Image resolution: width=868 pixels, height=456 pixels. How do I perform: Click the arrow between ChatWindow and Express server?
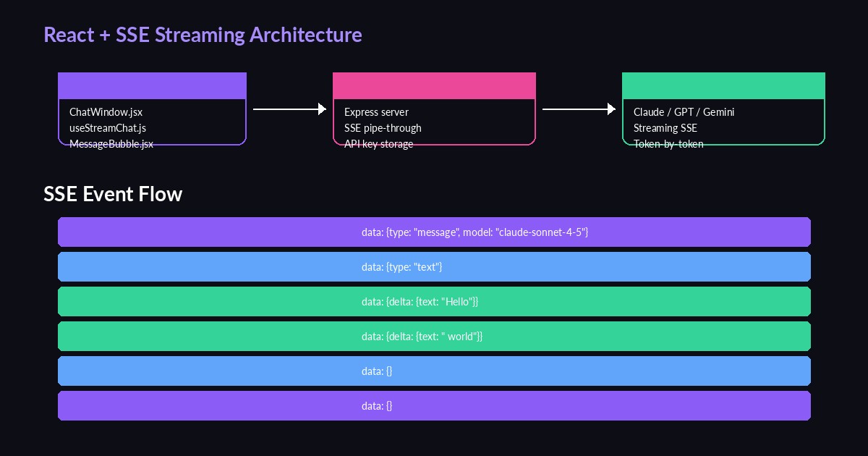click(x=289, y=109)
